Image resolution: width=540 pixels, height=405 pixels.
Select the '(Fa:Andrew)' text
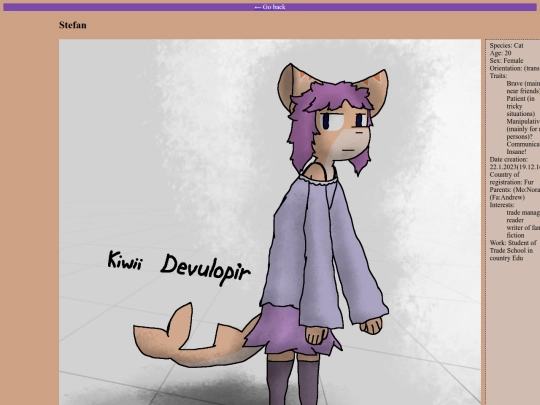507,197
